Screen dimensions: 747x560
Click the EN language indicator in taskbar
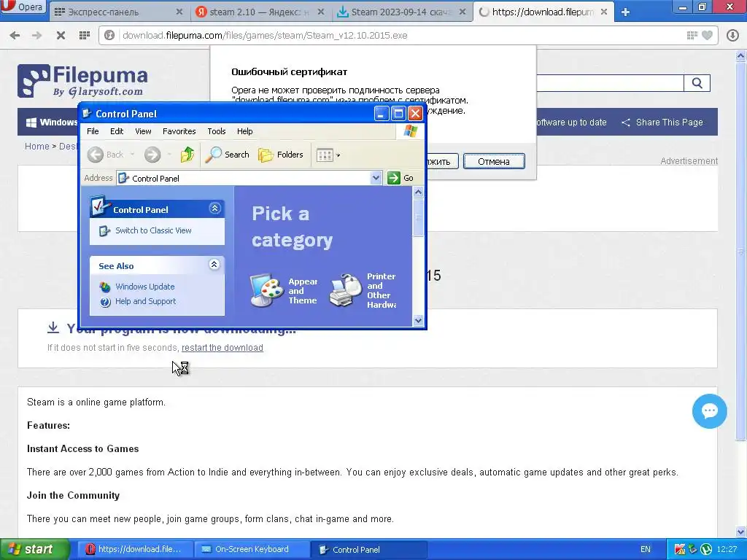pos(645,549)
